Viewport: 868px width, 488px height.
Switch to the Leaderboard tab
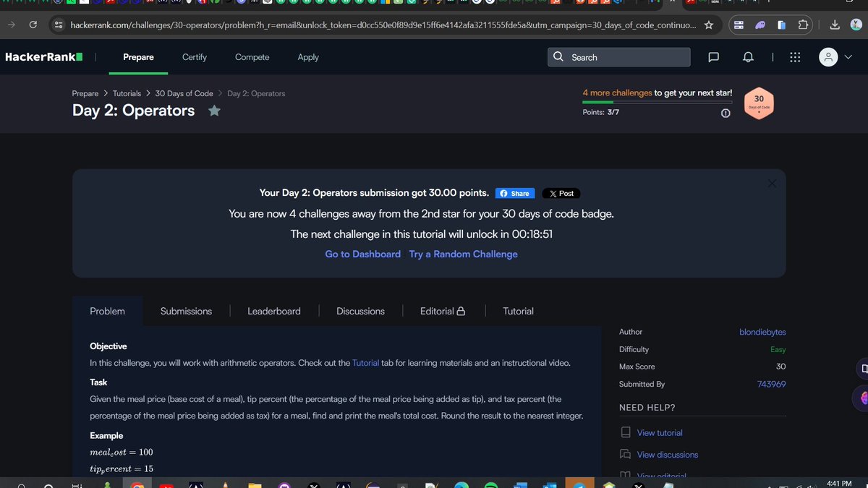coord(274,311)
